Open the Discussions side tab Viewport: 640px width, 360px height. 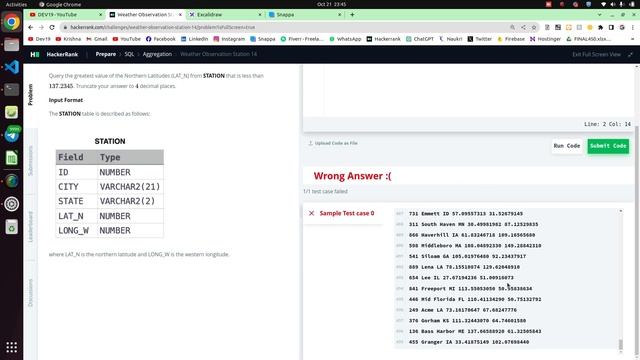point(30,293)
